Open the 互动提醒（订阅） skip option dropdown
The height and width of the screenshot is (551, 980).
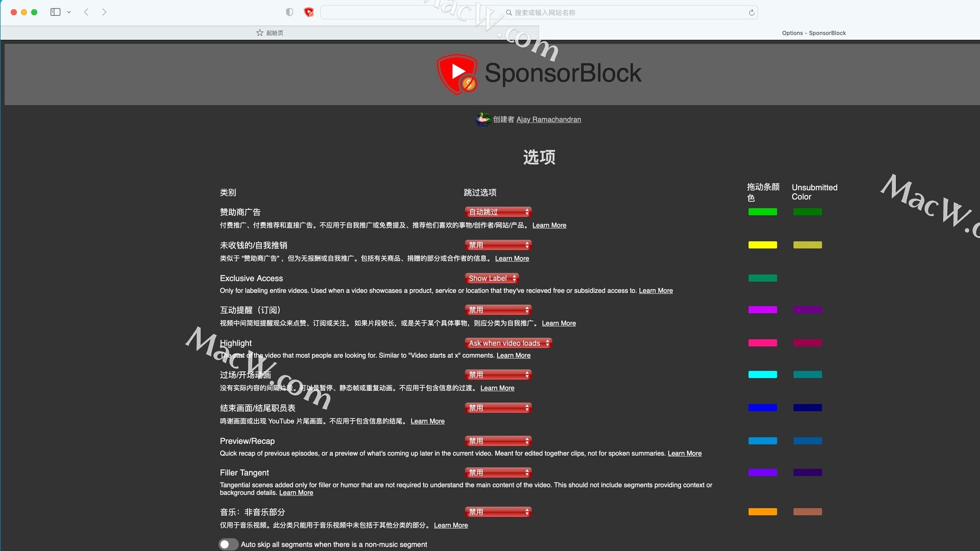498,310
